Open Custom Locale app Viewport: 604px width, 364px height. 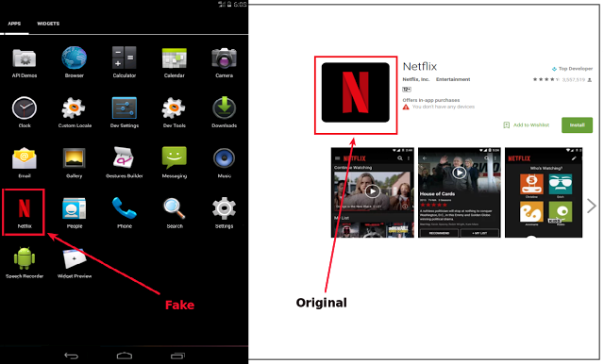click(75, 112)
